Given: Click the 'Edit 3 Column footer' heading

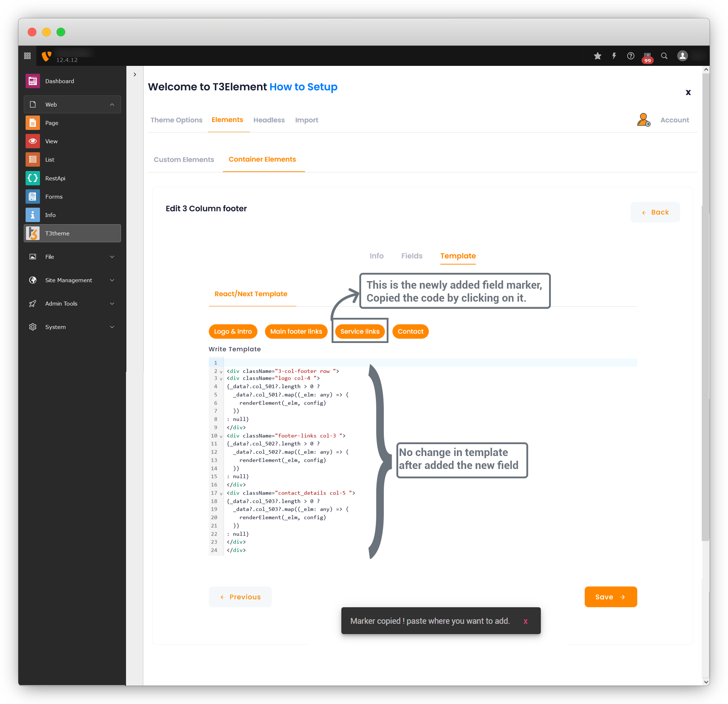Looking at the screenshot, I should (206, 208).
